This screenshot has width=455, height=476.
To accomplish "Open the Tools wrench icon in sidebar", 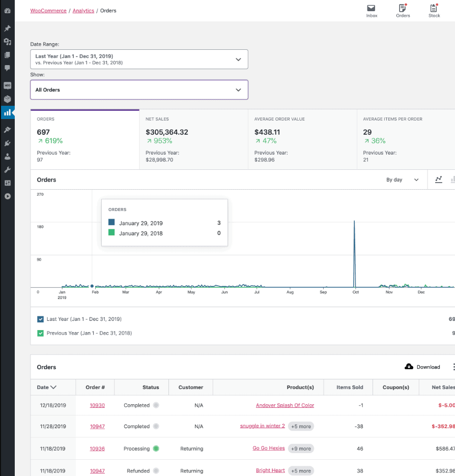I will click(7, 170).
